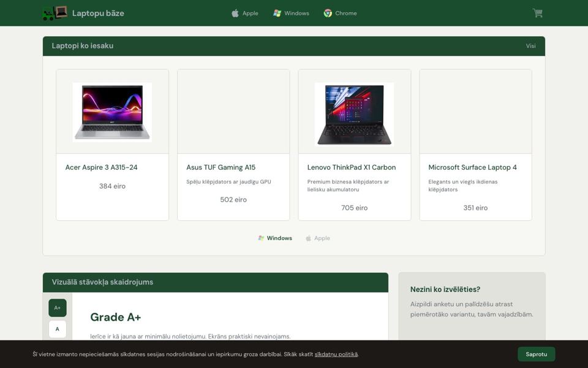Click the Lenovo ThinkPad laptop photo
Viewport: 588px width, 368px height.
coord(355,114)
